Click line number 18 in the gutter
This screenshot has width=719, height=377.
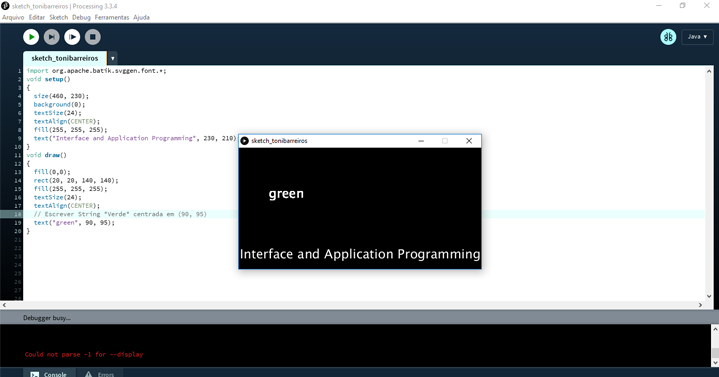pyautogui.click(x=18, y=214)
